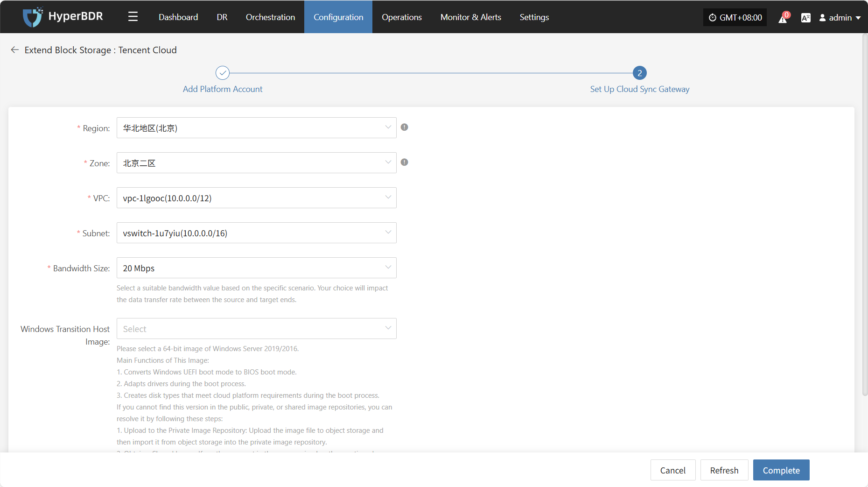Click the Region info hint icon
This screenshot has width=868, height=487.
pos(405,127)
